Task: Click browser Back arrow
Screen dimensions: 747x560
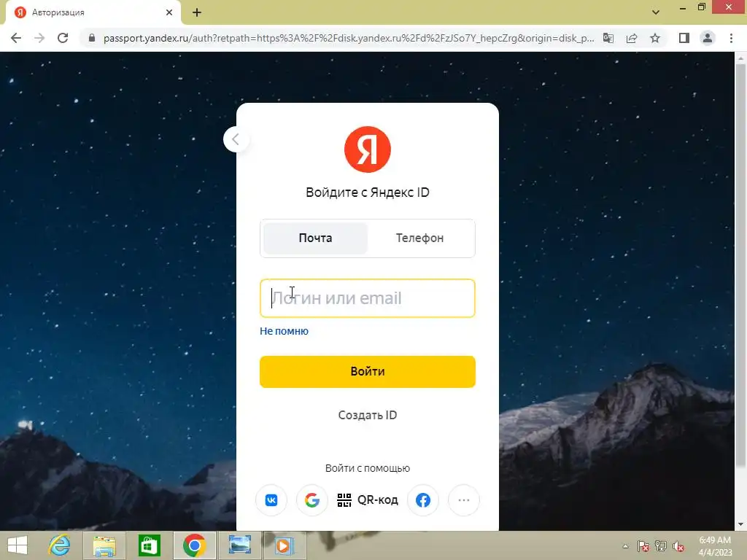Action: click(16, 38)
